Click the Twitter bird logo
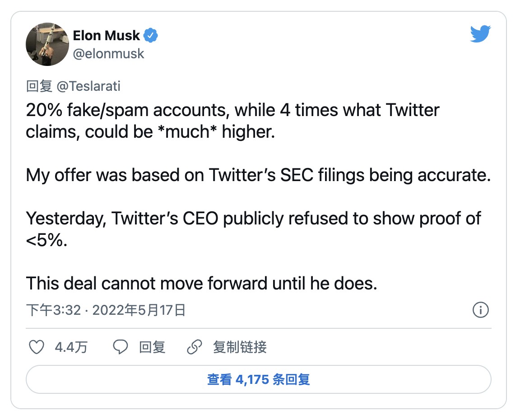This screenshot has width=520, height=420. [480, 35]
